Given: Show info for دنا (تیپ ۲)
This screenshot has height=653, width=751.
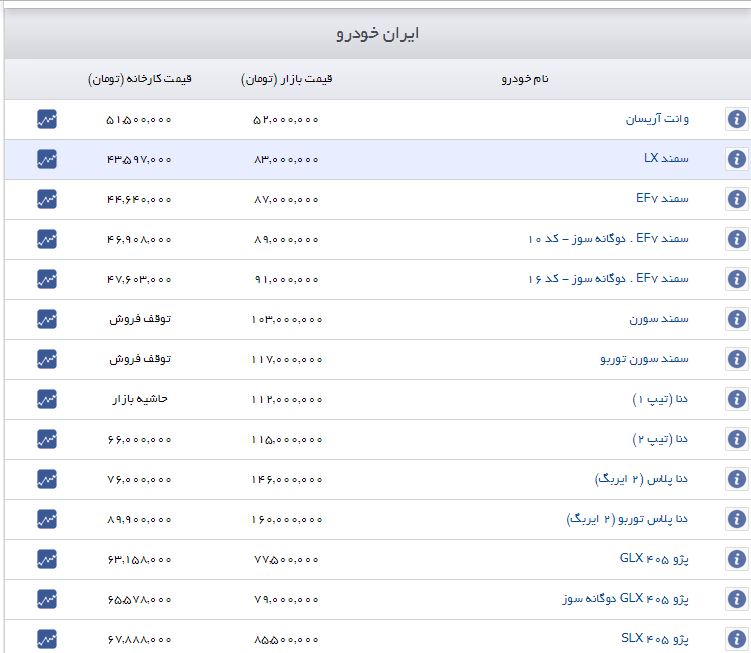Looking at the screenshot, I should pos(737,439).
